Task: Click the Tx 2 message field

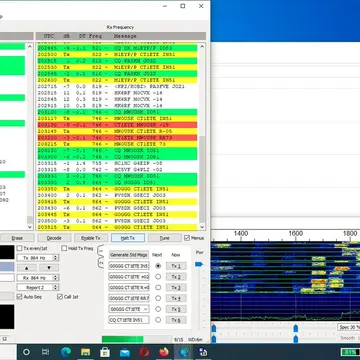Action: point(129,277)
